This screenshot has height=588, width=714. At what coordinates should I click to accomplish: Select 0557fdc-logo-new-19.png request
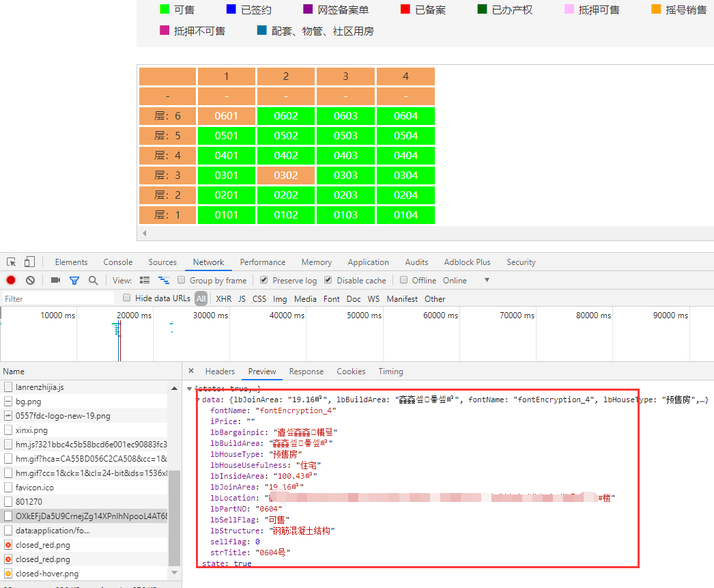84,416
